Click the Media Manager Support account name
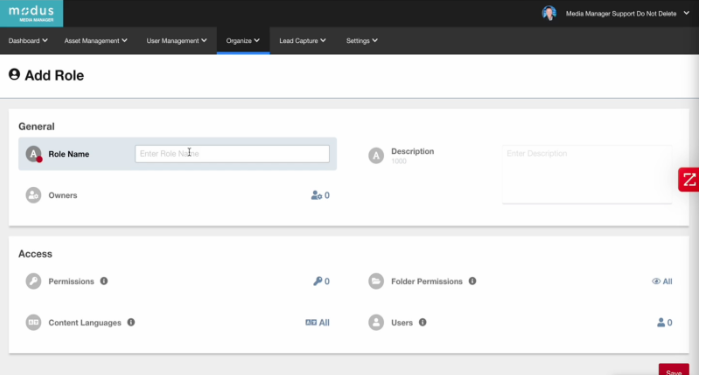This screenshot has width=703, height=377. click(621, 13)
